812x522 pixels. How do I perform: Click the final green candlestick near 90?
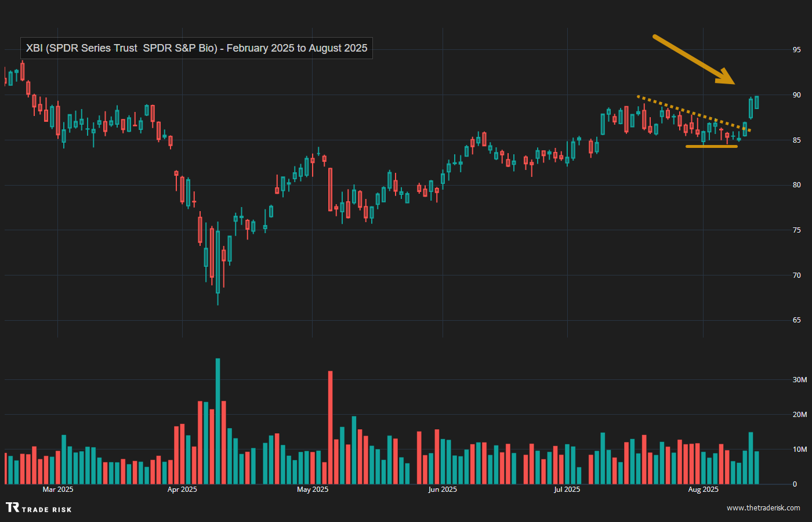coord(756,103)
